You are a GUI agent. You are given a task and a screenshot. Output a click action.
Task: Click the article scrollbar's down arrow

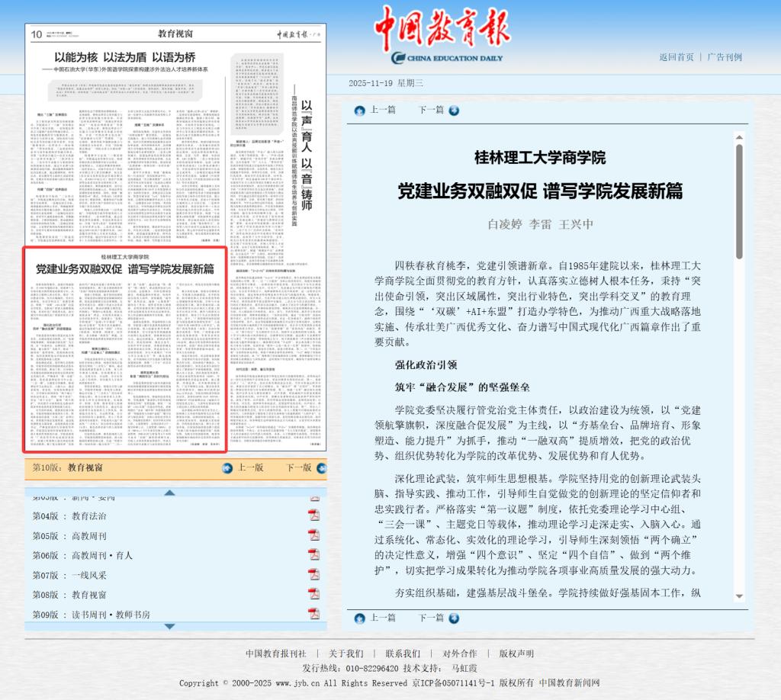pos(739,596)
